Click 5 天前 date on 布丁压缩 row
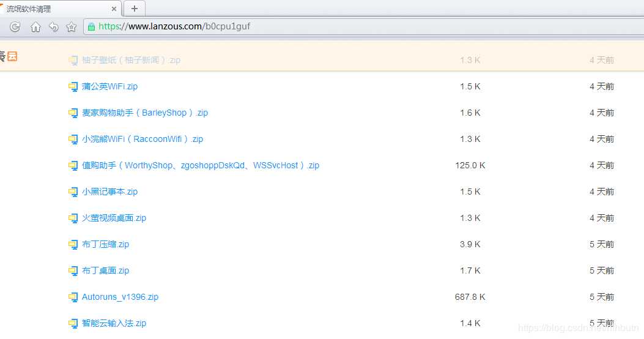Viewport: 644px width, 339px height. click(602, 244)
